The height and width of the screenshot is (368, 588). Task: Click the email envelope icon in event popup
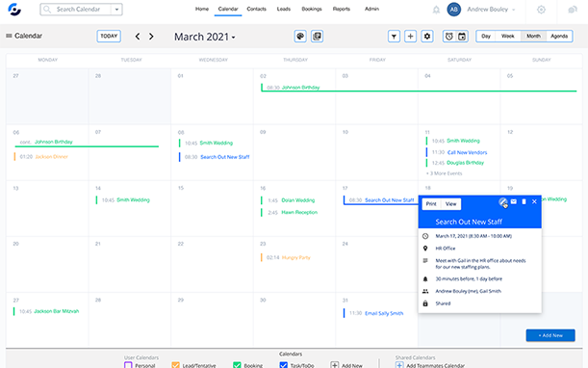click(514, 201)
